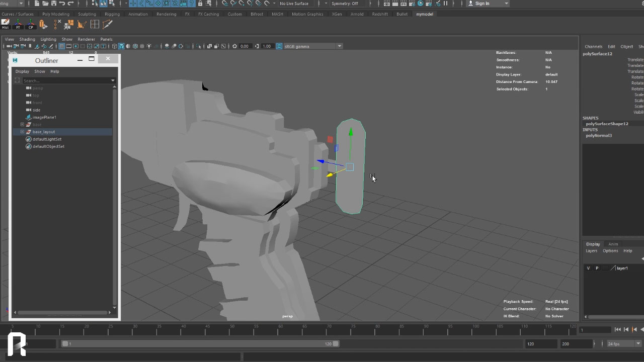
Task: Expand the base_layout node in Outliner
Action: click(22, 132)
